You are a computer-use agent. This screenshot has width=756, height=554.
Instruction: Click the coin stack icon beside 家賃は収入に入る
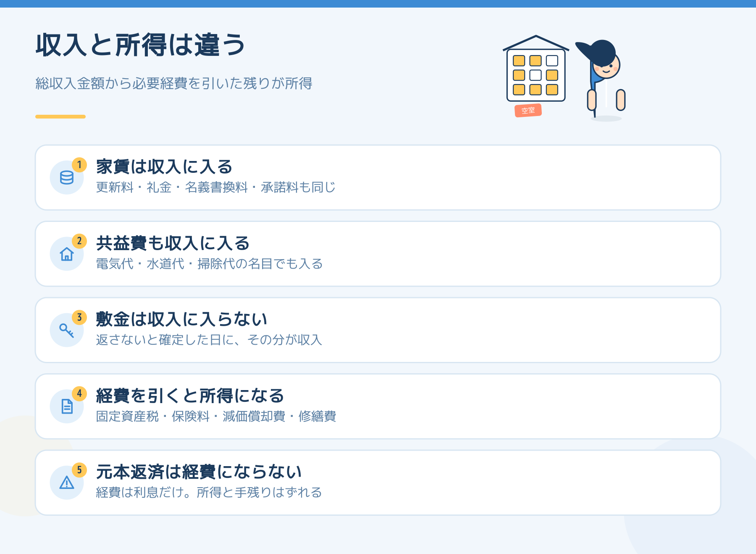click(67, 178)
